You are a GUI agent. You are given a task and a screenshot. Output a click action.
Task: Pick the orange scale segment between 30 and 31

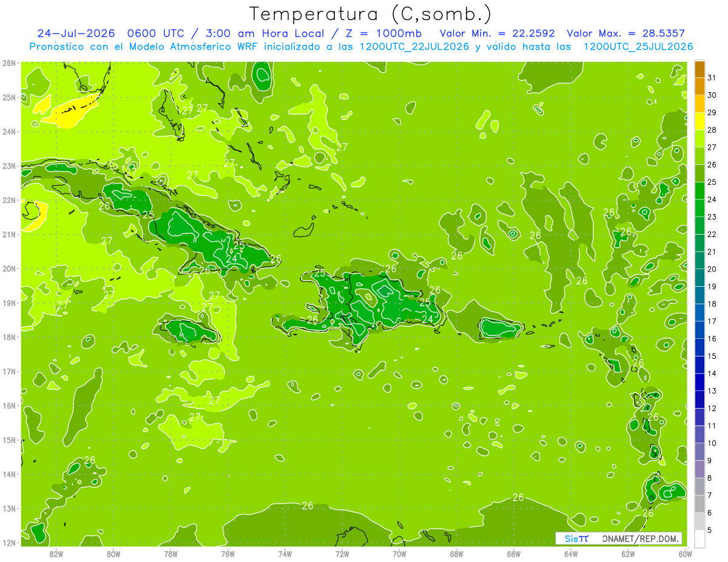pyautogui.click(x=699, y=87)
